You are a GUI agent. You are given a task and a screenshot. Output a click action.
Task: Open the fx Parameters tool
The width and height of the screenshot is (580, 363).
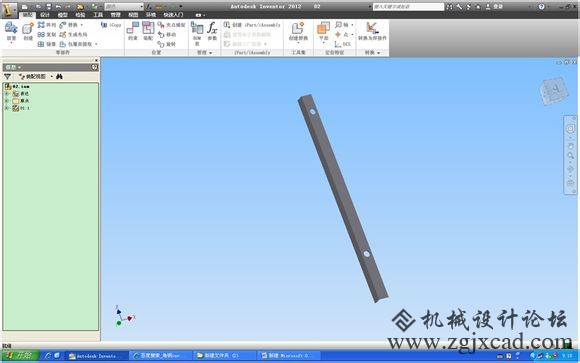pos(212,30)
